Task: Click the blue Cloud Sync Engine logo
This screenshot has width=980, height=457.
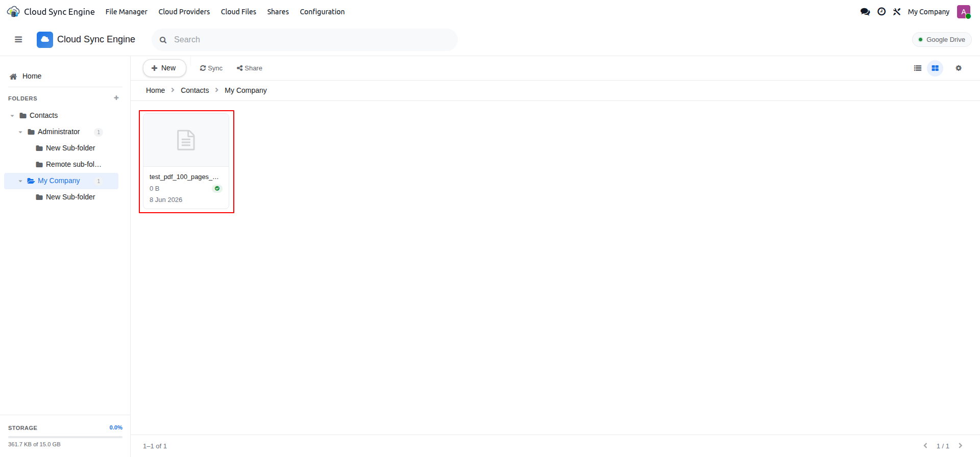Action: pos(45,39)
